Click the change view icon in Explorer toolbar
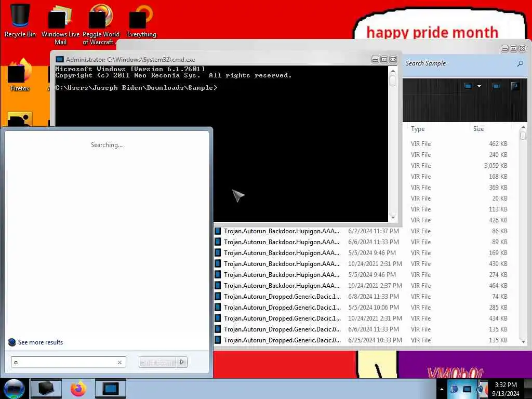Viewport: 532px width, 399px height. click(x=468, y=86)
